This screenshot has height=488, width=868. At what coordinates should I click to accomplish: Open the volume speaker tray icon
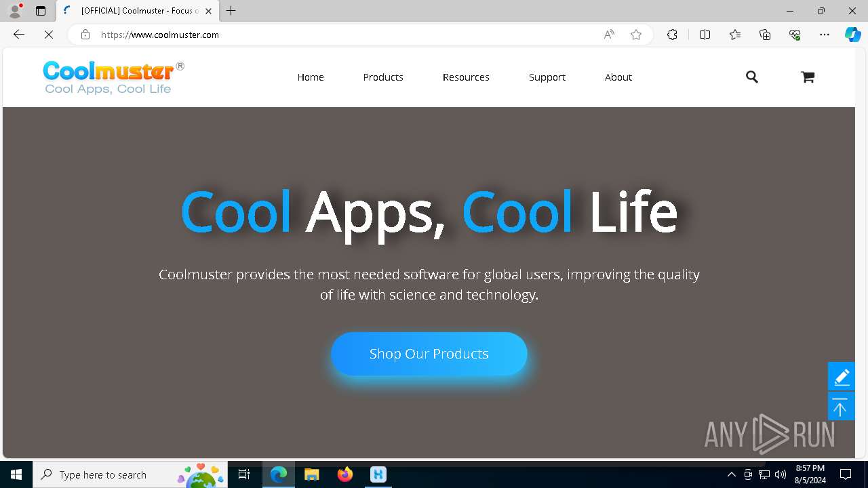click(x=781, y=474)
